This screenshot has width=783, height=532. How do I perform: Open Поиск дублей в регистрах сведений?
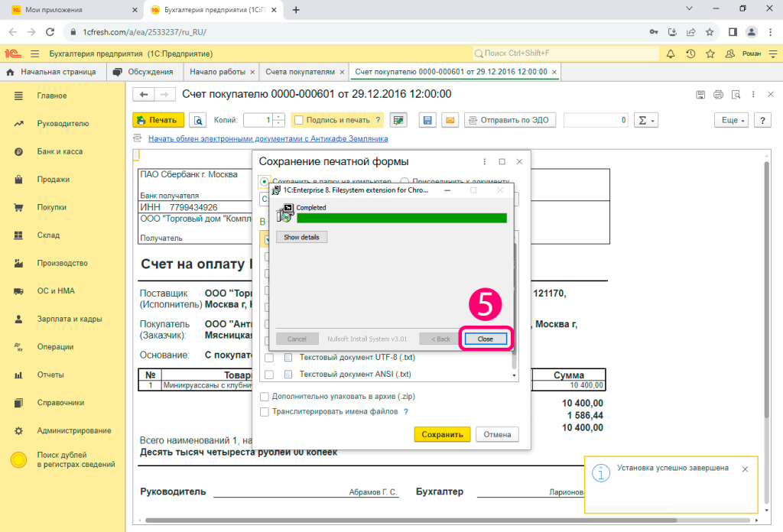pyautogui.click(x=63, y=459)
